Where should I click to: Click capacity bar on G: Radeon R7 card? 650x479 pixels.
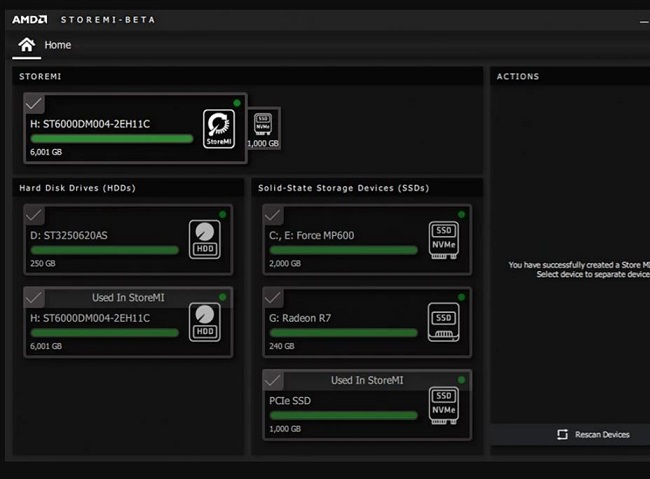pos(344,333)
